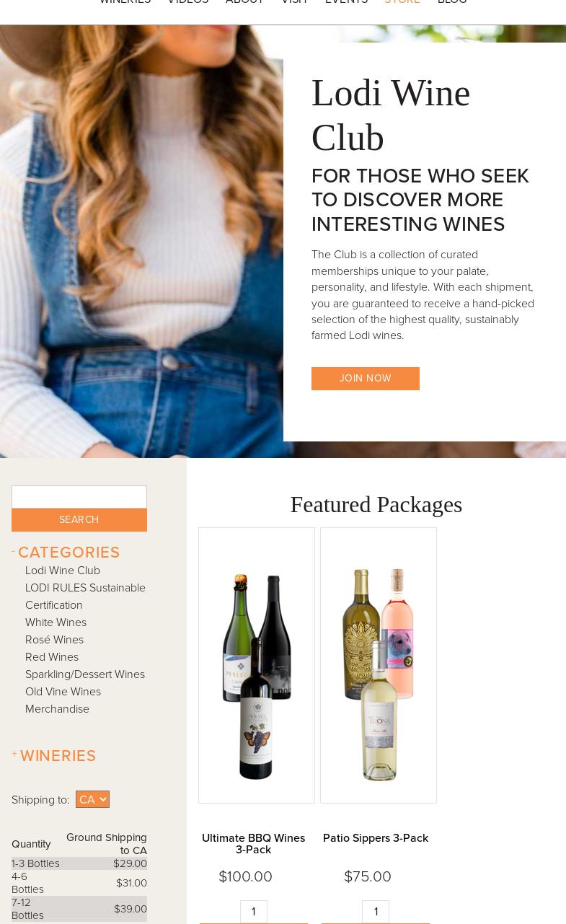Click the Ultimate BBQ Wines 3-Pack title
566x924 pixels.
click(x=254, y=844)
